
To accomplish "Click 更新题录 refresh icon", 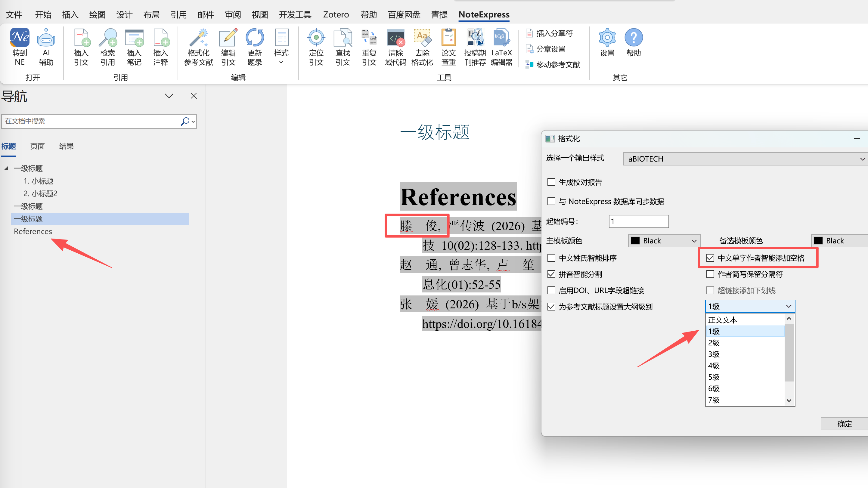I will 255,46.
